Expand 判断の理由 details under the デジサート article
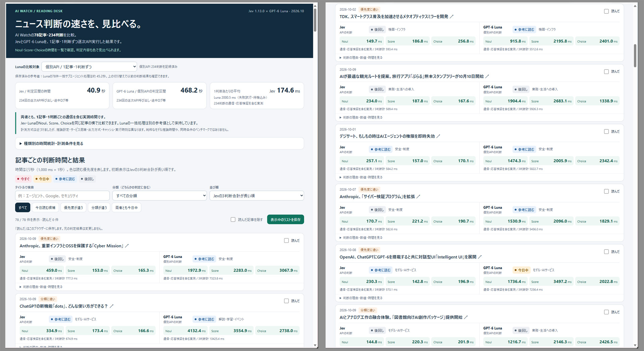The height and width of the screenshot is (351, 644). tap(361, 177)
